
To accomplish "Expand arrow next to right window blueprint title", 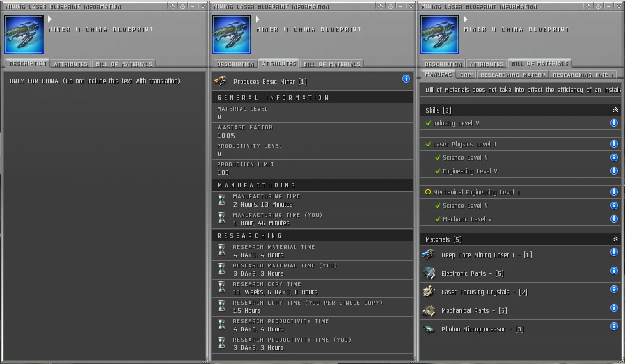I will [465, 19].
